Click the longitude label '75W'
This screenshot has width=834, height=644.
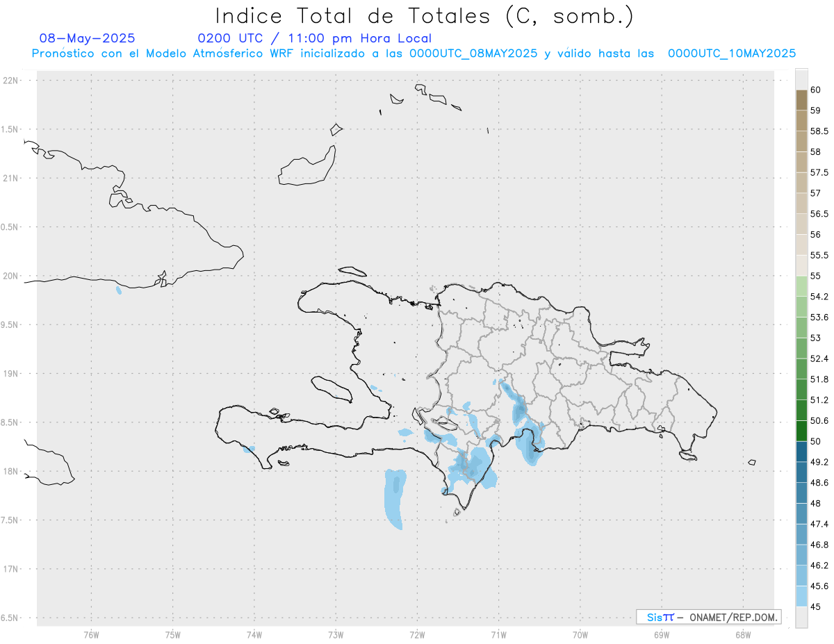click(173, 634)
